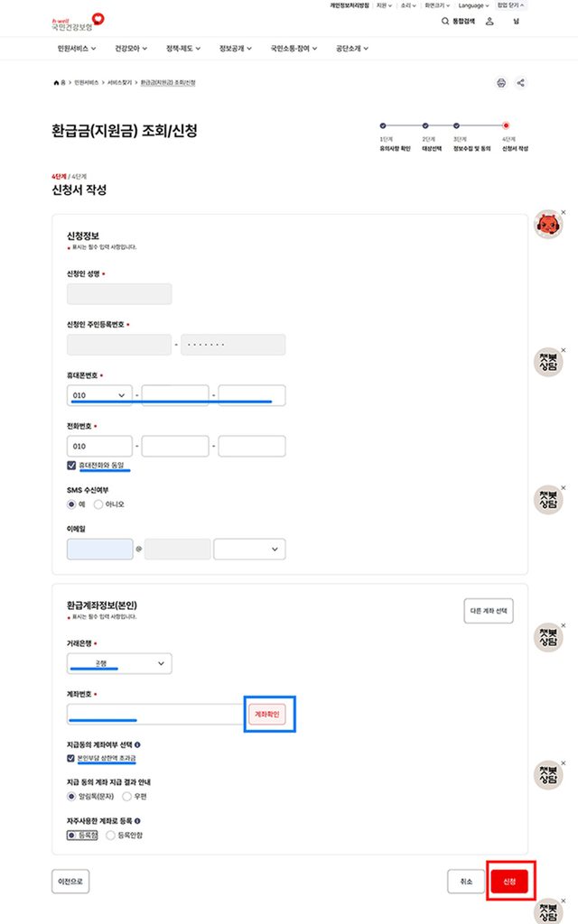Select 아니오 for SMS 수신여부
Viewport: 578px width, 924px height.
98,504
